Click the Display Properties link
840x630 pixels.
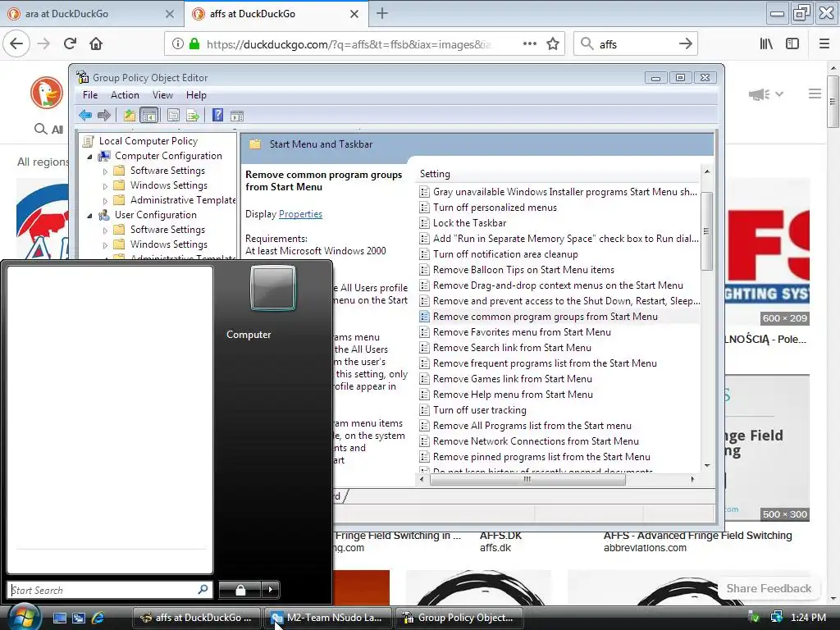pos(300,214)
